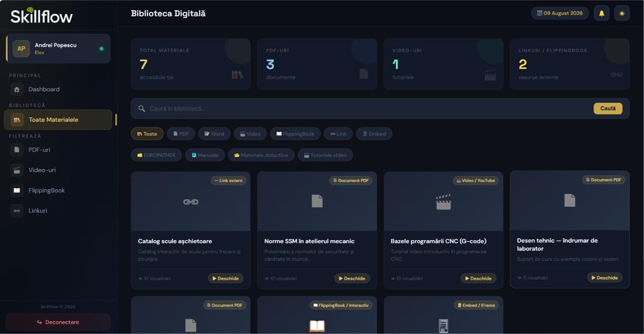Open Andrei Popescu AP avatar

pyautogui.click(x=21, y=49)
